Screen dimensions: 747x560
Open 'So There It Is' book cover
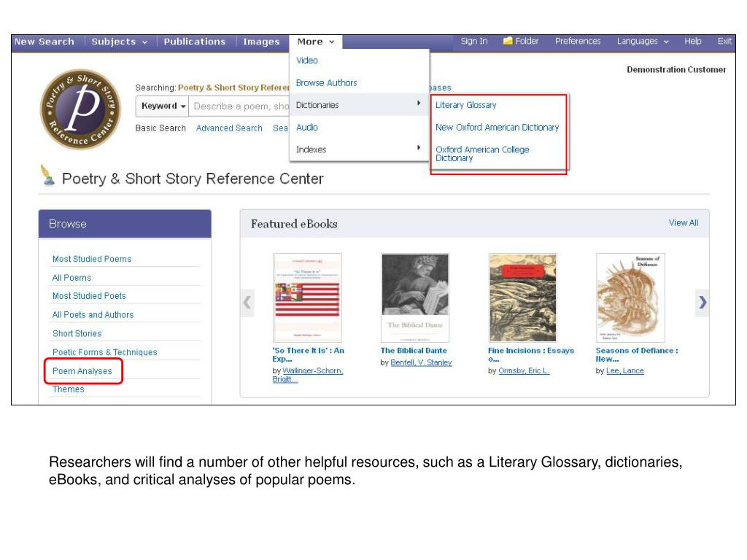click(307, 297)
